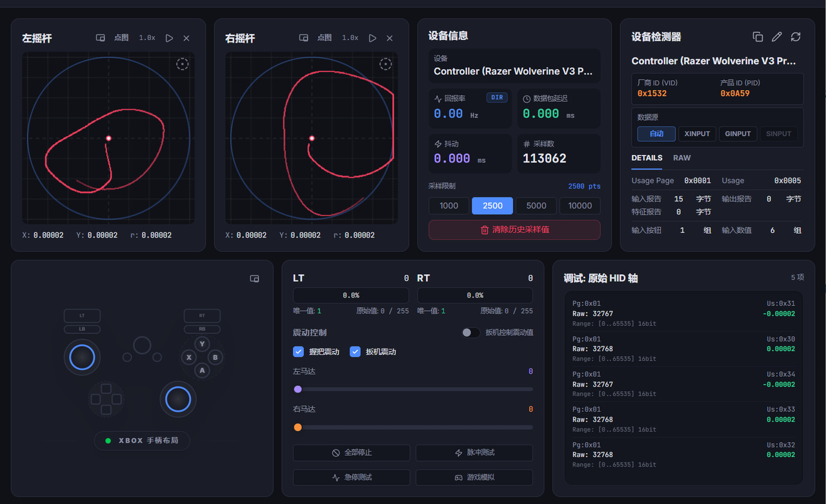This screenshot has width=826, height=504.
Task: Click the copy icon in 设备检测器 header
Action: coord(758,37)
